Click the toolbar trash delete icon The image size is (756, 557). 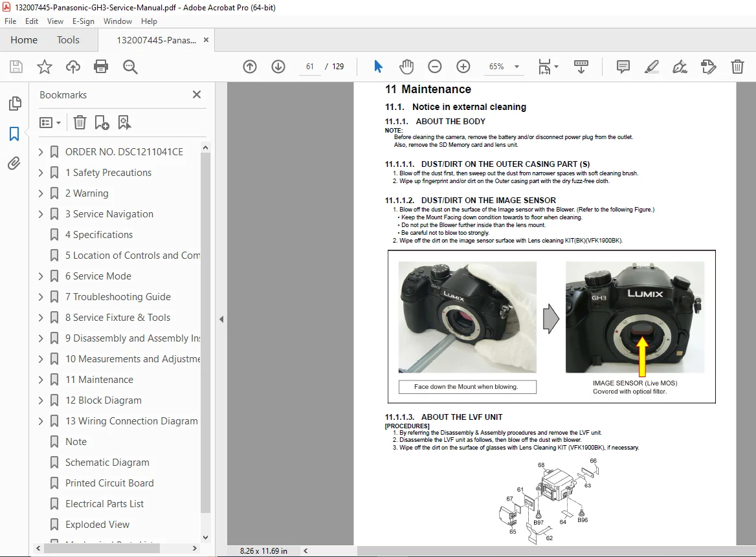[737, 67]
